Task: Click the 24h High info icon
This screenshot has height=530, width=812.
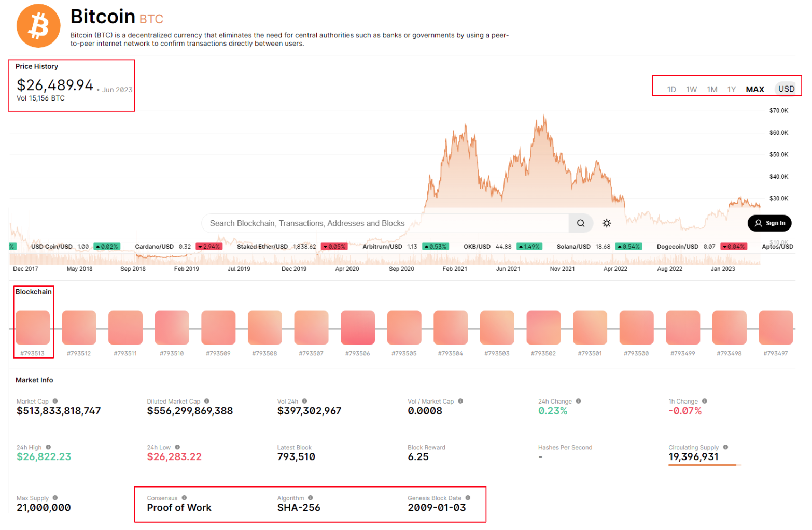Action: click(48, 447)
